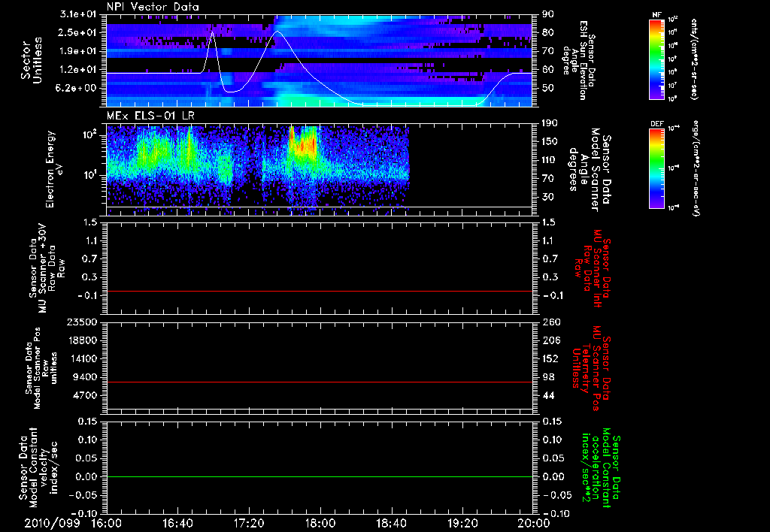Click the 'Model Scanner Angle degrees' axis title
Viewport: 770px width, 532px height.
[591, 170]
